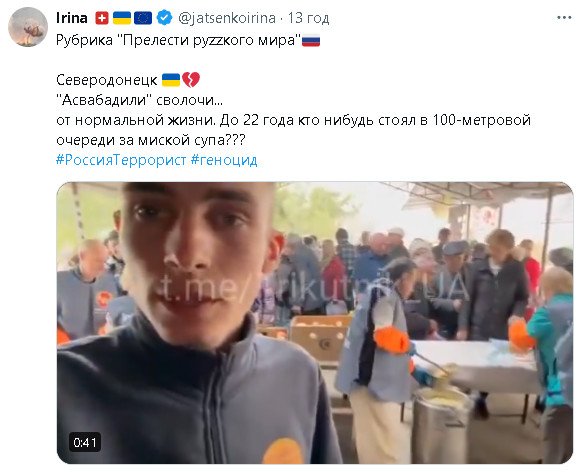583x476 pixels.
Task: Click the EU flag emoji beside the name
Action: tap(143, 18)
